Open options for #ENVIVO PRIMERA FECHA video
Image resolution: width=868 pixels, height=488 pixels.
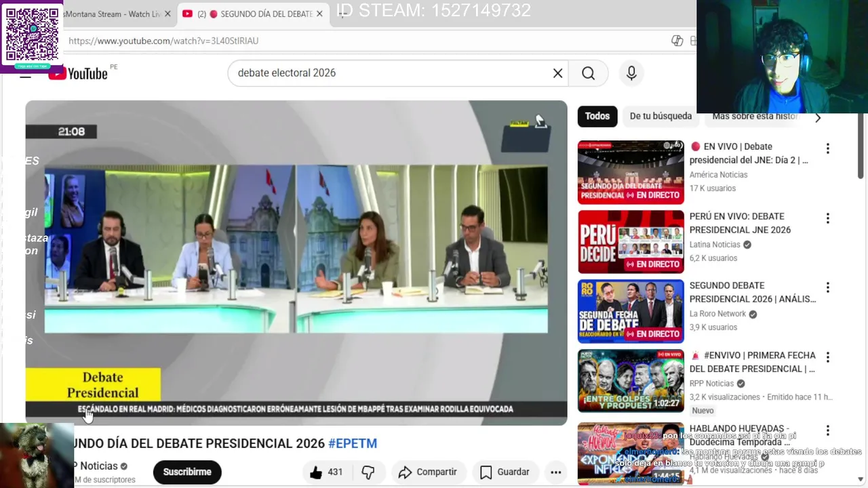(x=827, y=357)
